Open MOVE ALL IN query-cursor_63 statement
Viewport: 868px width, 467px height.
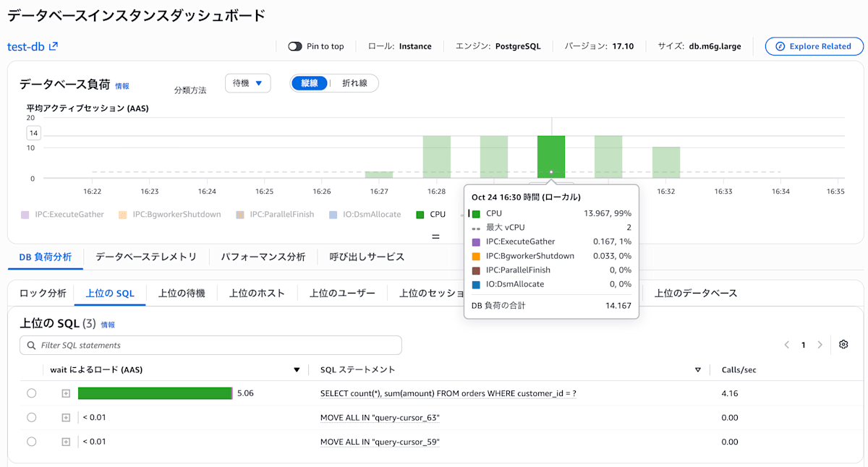coord(380,418)
